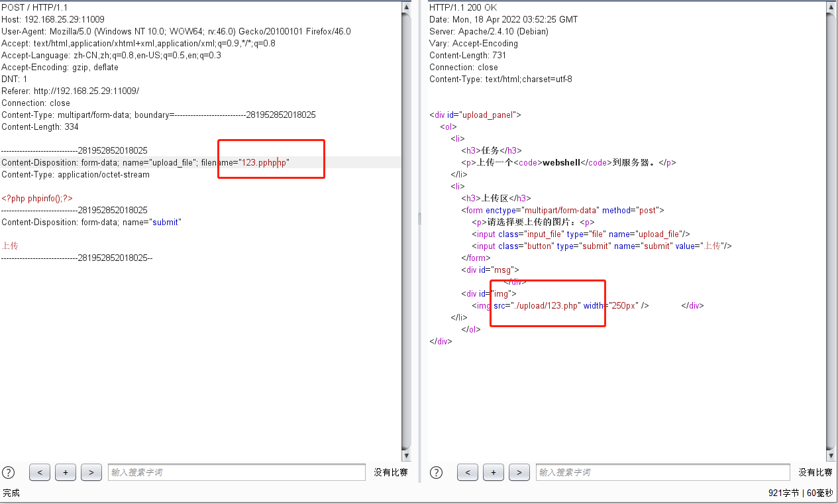Open help icon in request pane
Image resolution: width=838 pixels, height=504 pixels.
click(9, 472)
